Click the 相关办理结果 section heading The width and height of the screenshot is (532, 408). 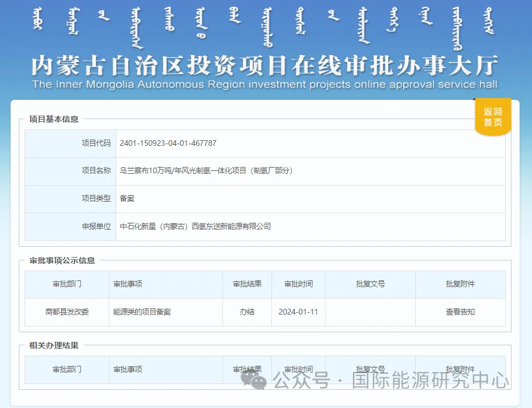point(54,345)
